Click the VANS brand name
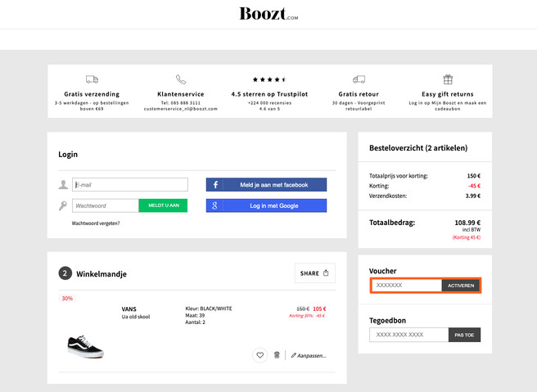The width and height of the screenshot is (537, 392). [x=129, y=309]
